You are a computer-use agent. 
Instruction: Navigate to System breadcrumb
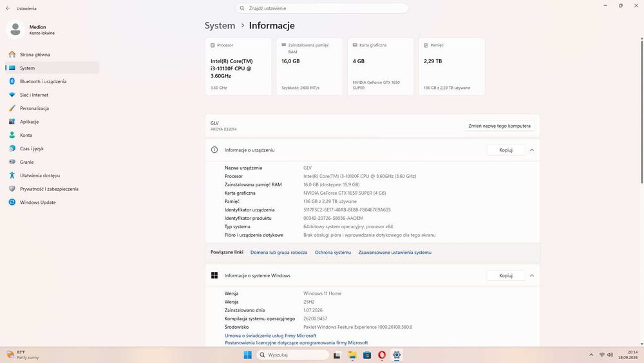tap(220, 26)
